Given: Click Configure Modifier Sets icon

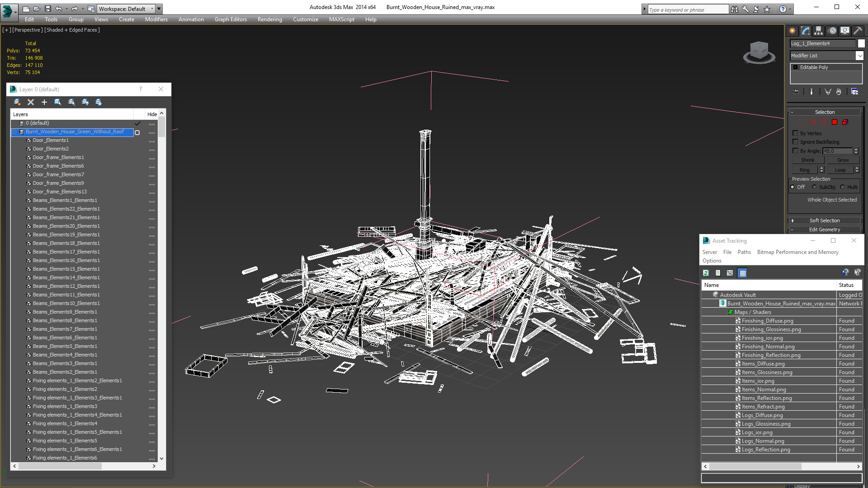Looking at the screenshot, I should click(855, 92).
